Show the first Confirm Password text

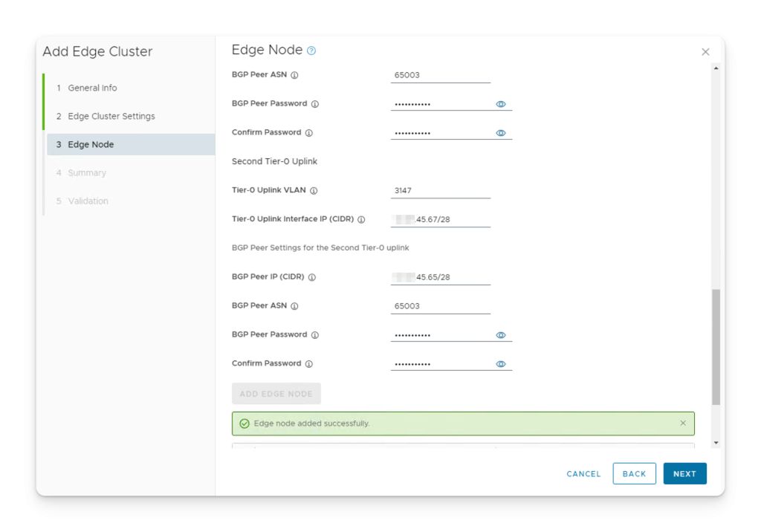point(500,133)
